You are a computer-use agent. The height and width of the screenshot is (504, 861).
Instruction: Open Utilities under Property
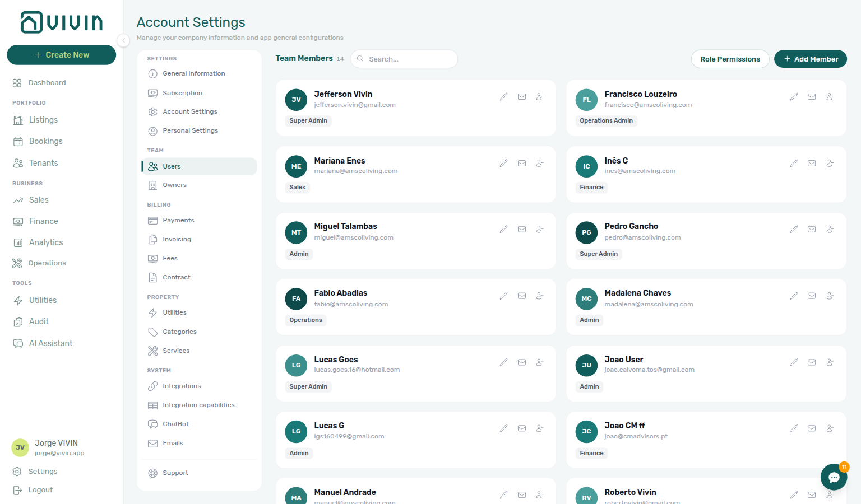click(x=199, y=312)
